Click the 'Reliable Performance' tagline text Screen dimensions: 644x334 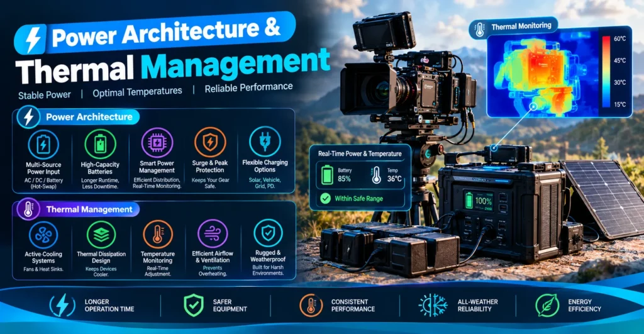click(x=249, y=87)
